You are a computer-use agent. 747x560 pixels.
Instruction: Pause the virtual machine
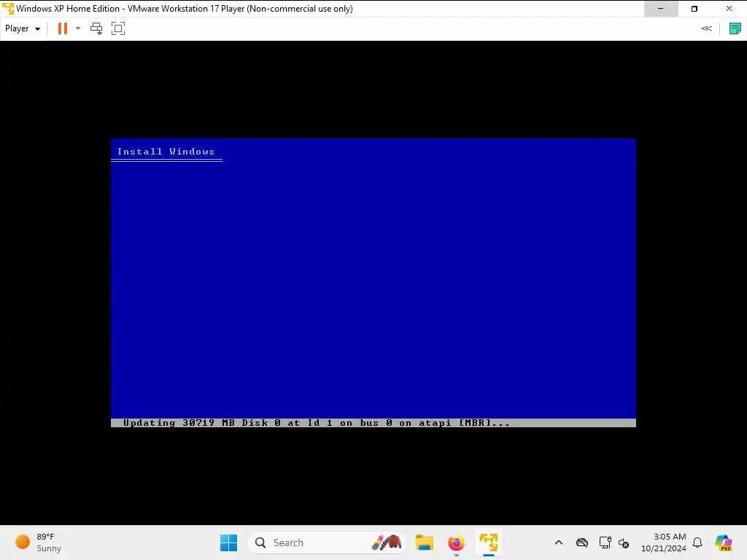click(x=63, y=28)
